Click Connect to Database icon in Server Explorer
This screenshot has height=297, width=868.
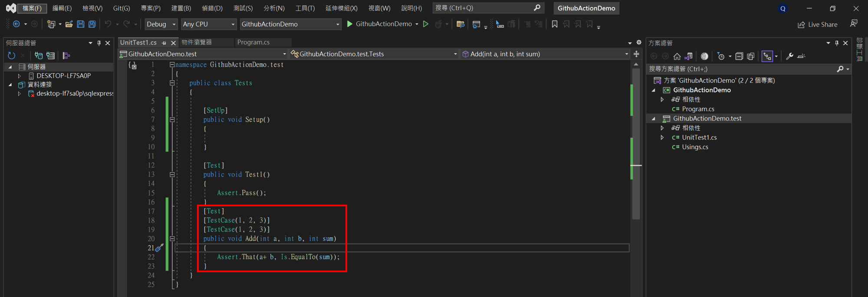[x=39, y=55]
